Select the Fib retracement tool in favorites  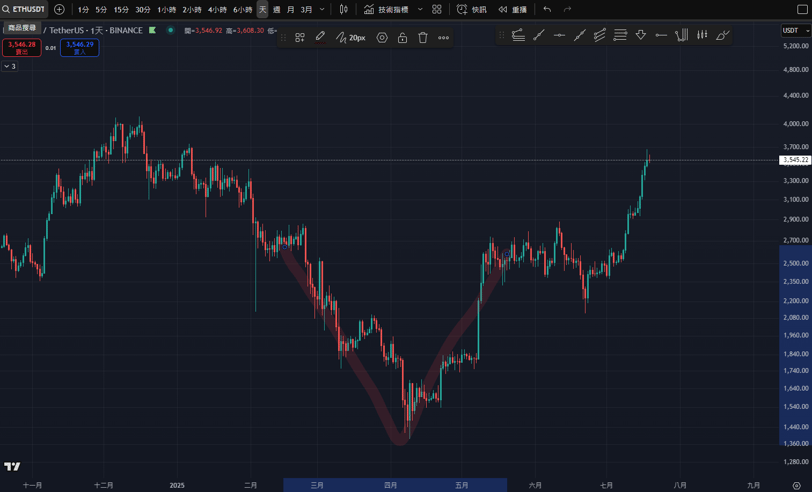pyautogui.click(x=518, y=35)
